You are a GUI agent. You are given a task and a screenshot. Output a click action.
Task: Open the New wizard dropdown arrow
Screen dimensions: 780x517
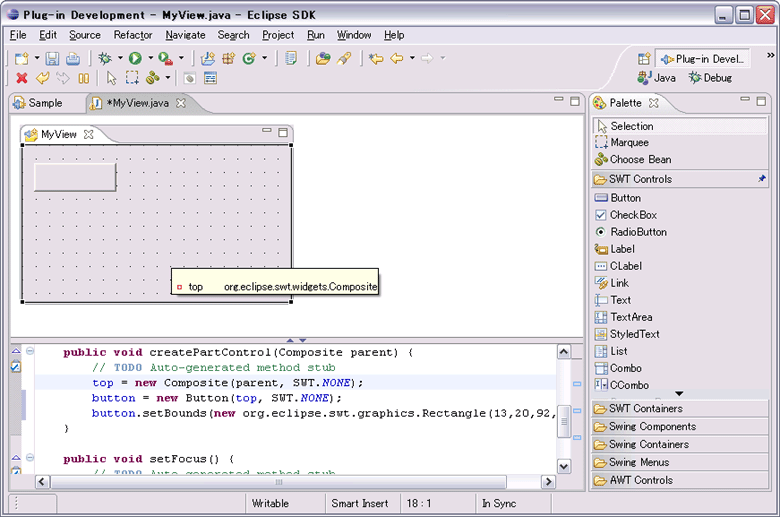click(x=37, y=58)
